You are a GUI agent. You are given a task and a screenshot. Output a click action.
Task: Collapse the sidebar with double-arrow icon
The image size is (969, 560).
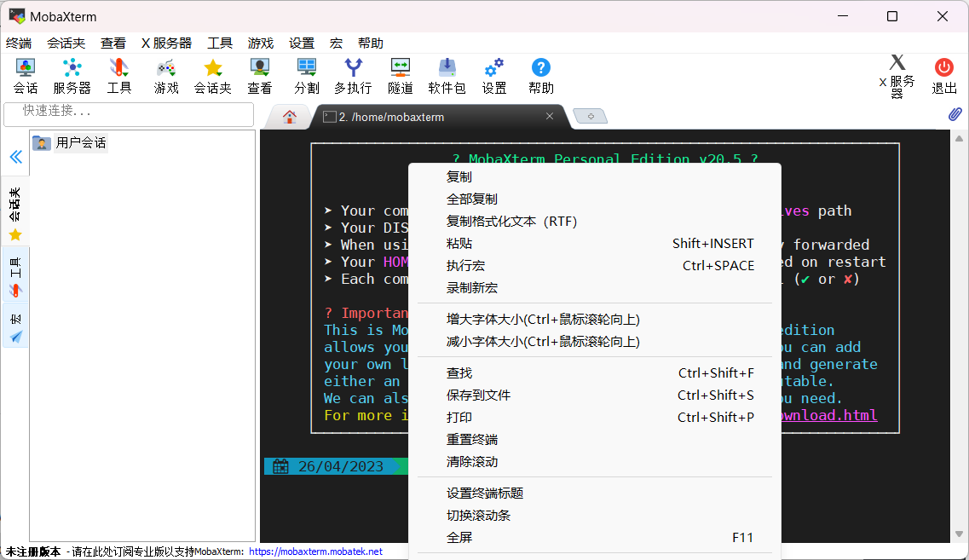pos(16,157)
